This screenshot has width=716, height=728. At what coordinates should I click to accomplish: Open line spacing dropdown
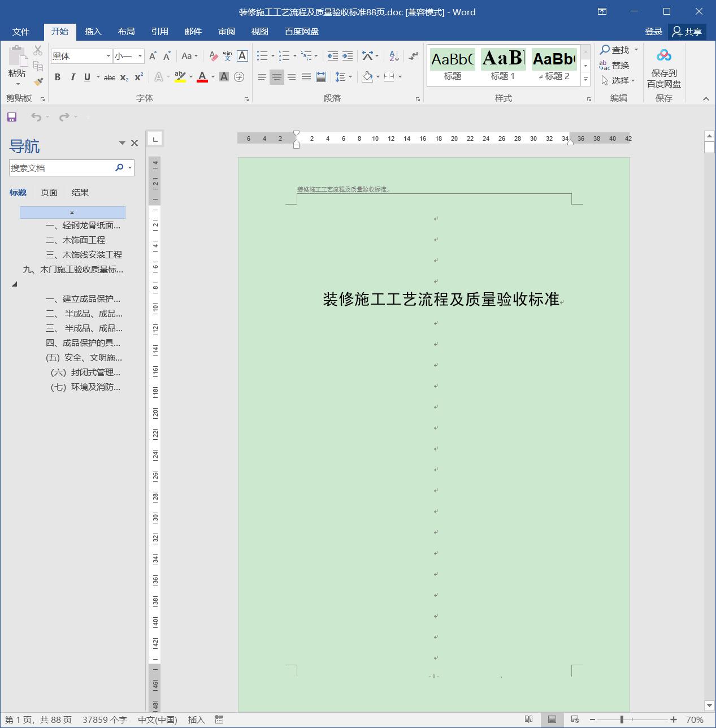tap(344, 77)
